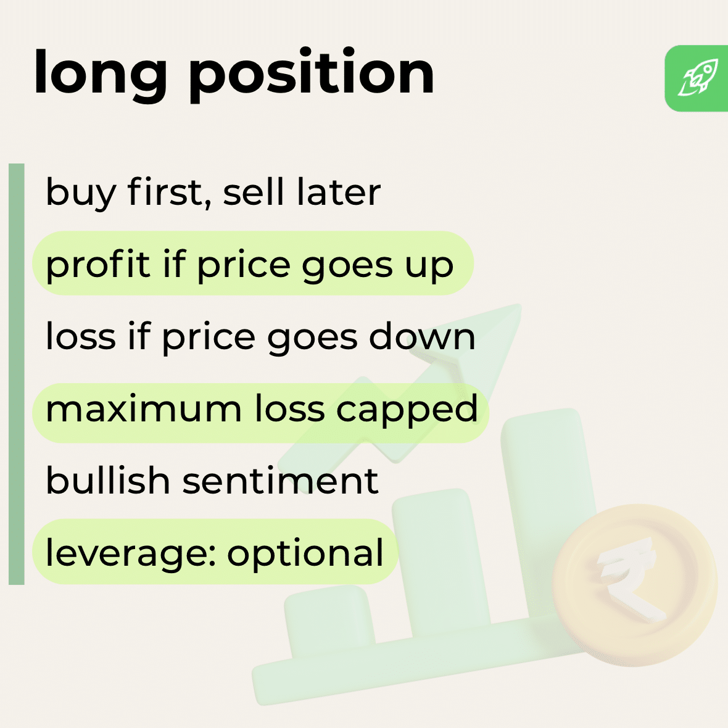
Task: Click the word "sentiment"
Action: 280,481
